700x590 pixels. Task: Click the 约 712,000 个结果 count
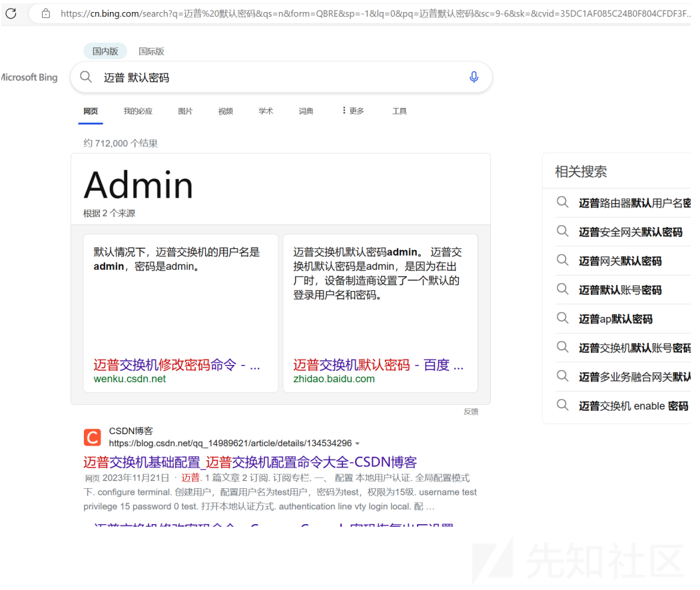[x=121, y=143]
